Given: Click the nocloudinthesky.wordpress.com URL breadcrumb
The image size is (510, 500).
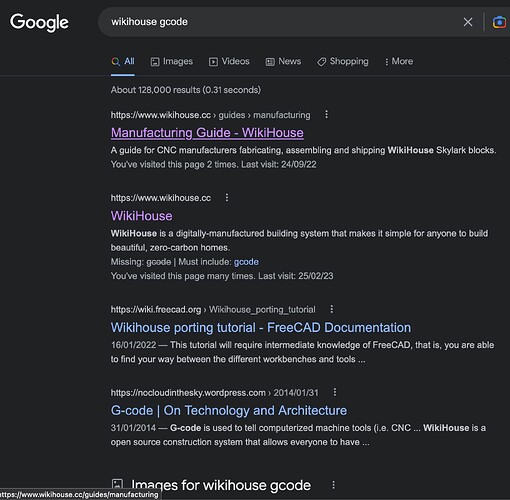Looking at the screenshot, I should [x=215, y=393].
